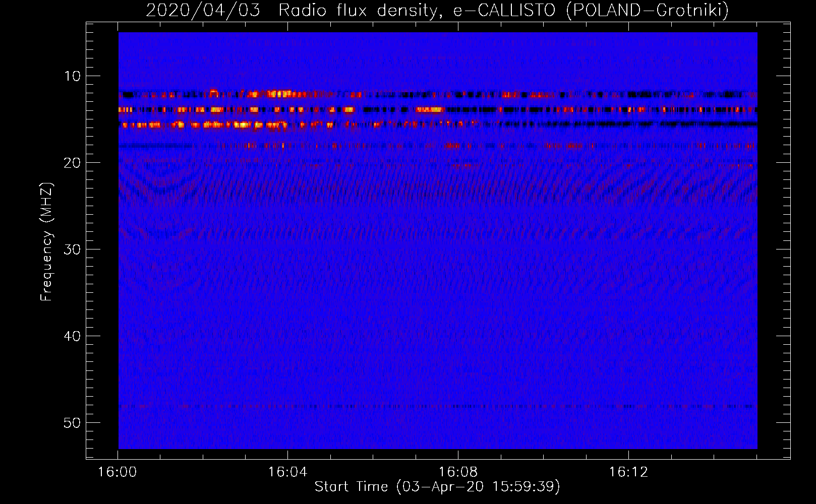Click the frequency tick label 20
This screenshot has width=816, height=504.
click(73, 163)
